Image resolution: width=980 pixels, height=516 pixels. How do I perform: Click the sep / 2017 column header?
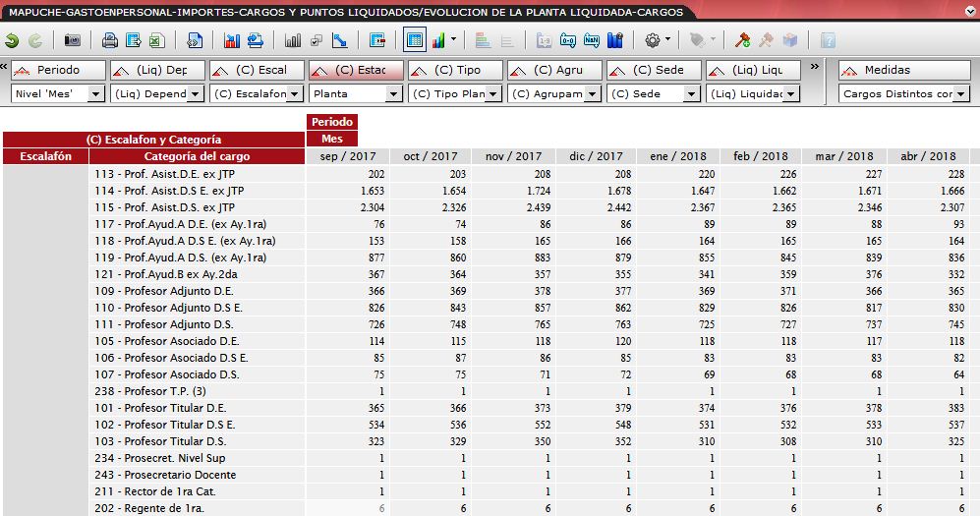click(x=348, y=156)
